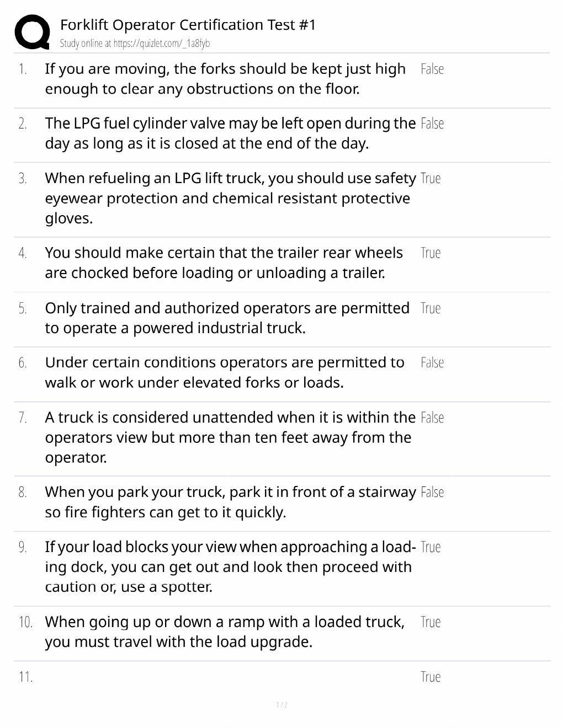Click the title Forklift Operator Certification Test #1
The image size is (563, 728).
tap(188, 25)
